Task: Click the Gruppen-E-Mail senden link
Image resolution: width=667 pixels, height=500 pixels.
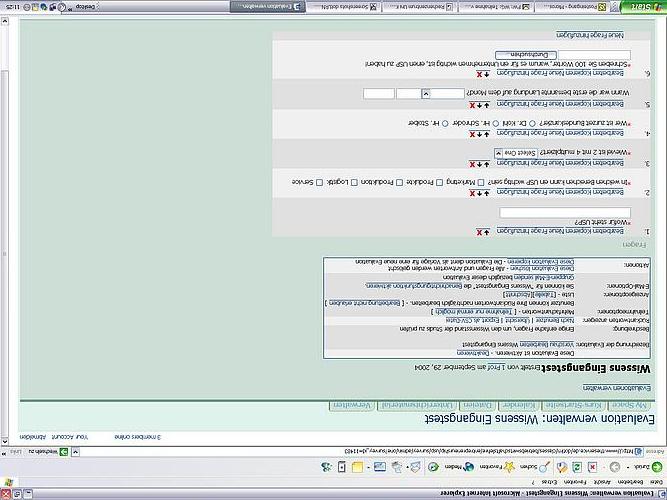Action: [544, 277]
